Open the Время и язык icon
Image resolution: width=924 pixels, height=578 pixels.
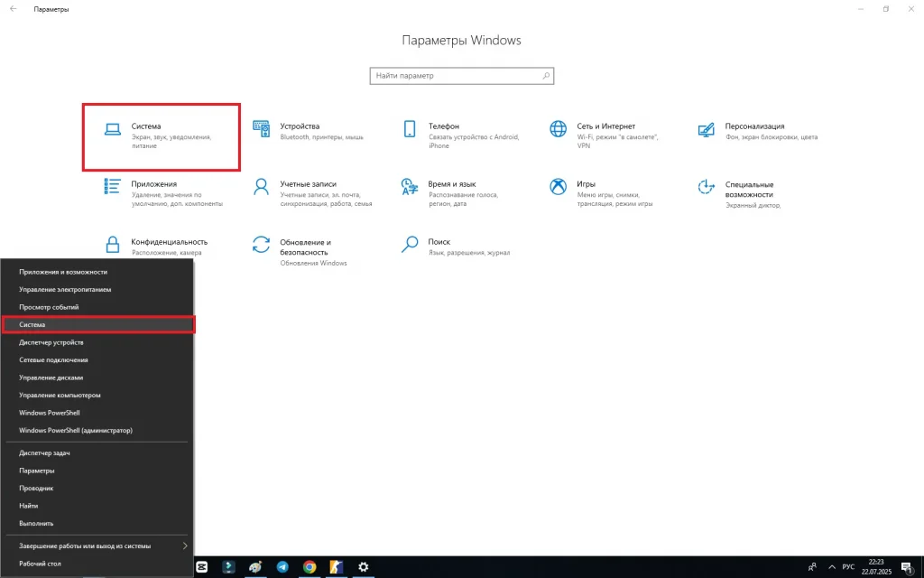(410, 186)
